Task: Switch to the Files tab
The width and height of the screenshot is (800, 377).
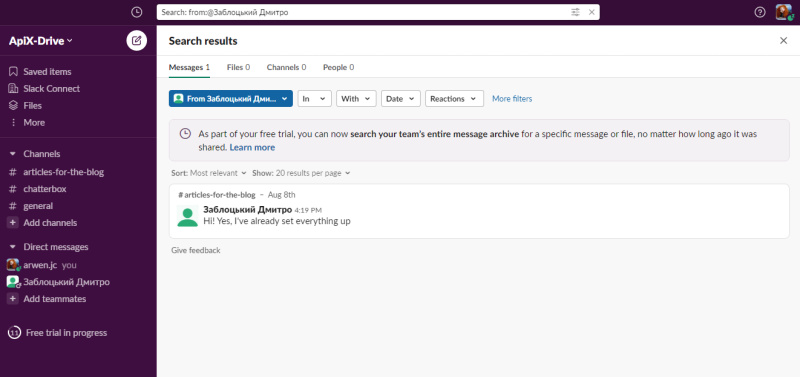Action: [x=238, y=67]
